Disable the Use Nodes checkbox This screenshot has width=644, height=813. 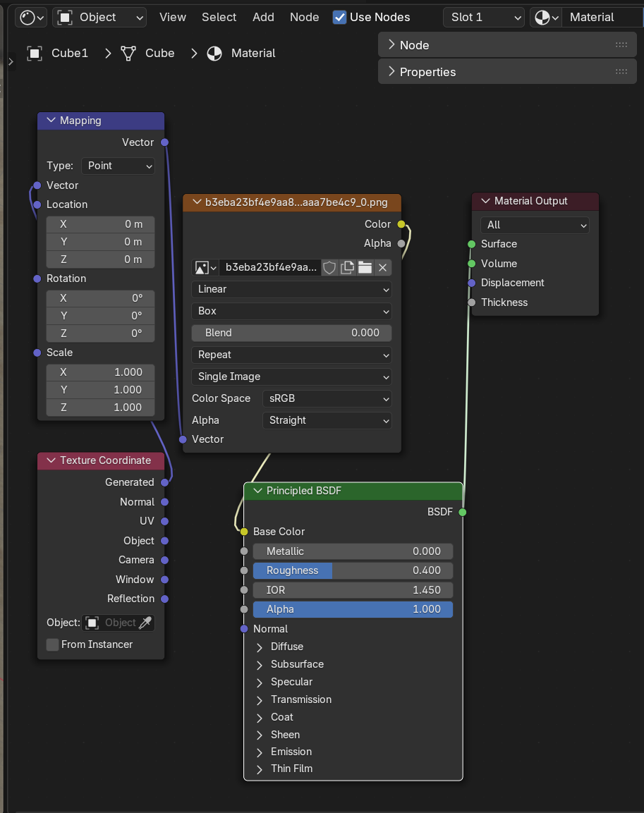tap(339, 17)
